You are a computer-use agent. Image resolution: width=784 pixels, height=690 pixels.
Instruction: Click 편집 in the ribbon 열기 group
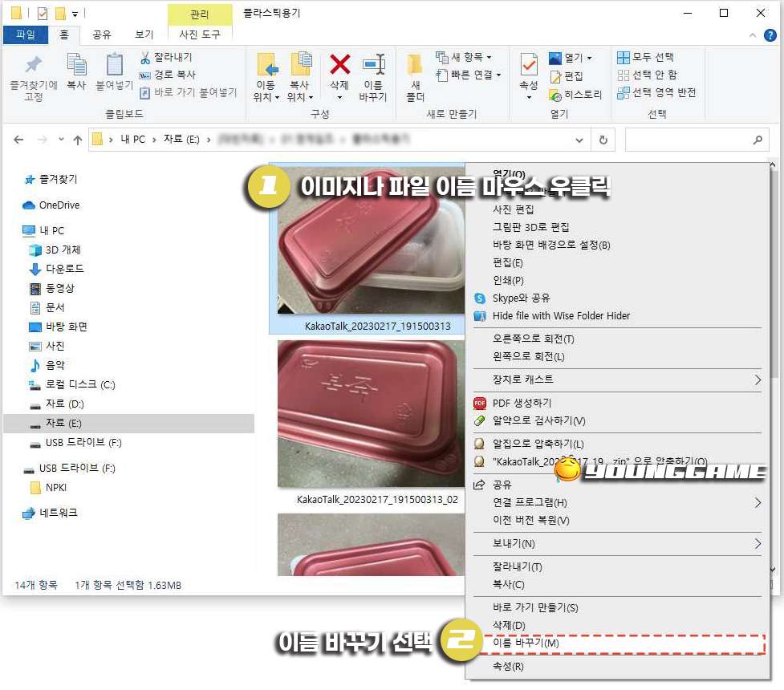point(567,76)
